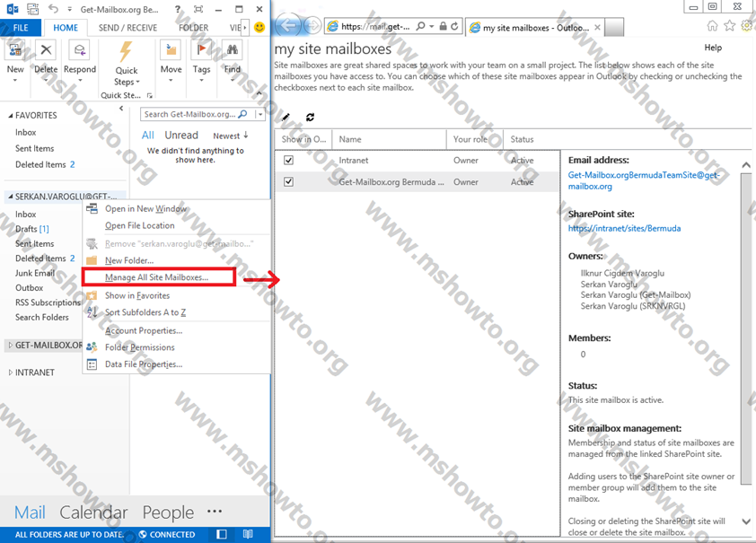Uncheck Get-Mailbox.org Bermuda checkbox

(288, 181)
